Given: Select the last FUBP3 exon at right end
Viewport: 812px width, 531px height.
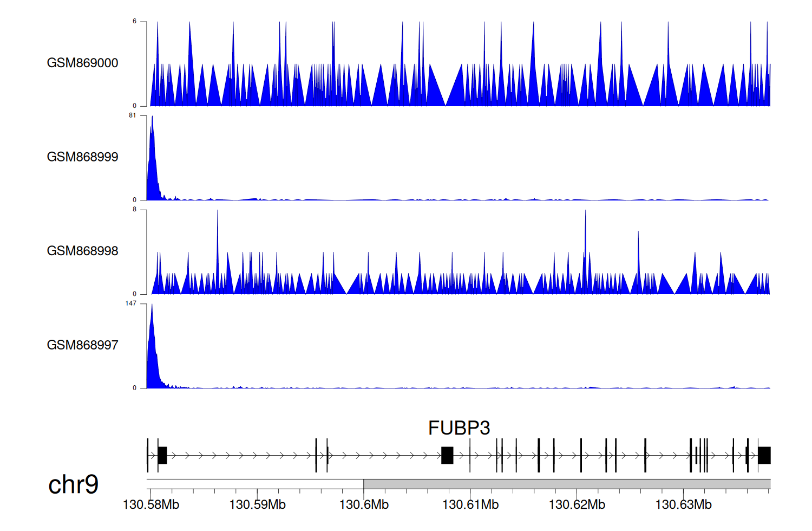Looking at the screenshot, I should click(764, 456).
